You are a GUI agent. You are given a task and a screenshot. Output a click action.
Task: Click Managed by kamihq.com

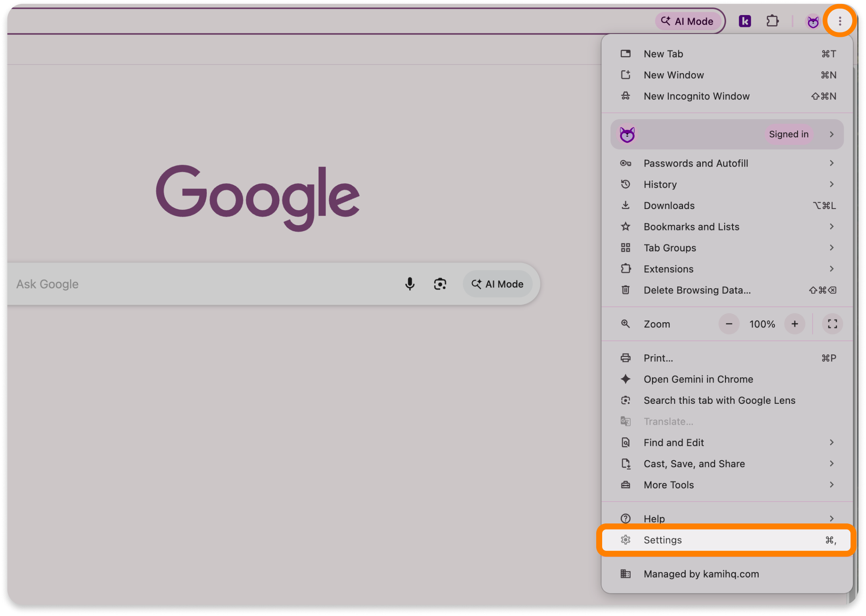coord(727,574)
